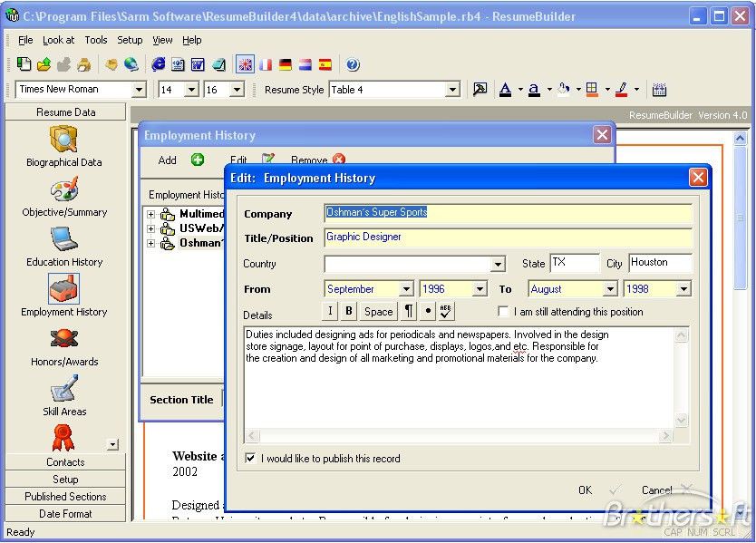Toggle italic with the I button
Viewport: 756px width, 543px height.
tap(330, 311)
